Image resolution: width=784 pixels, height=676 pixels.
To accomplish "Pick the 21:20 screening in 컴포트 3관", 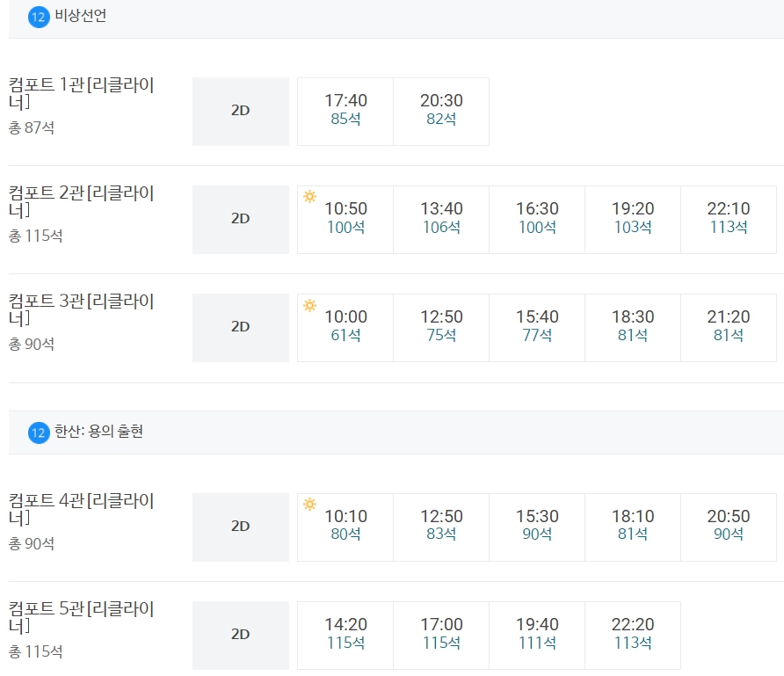I will pos(729,326).
